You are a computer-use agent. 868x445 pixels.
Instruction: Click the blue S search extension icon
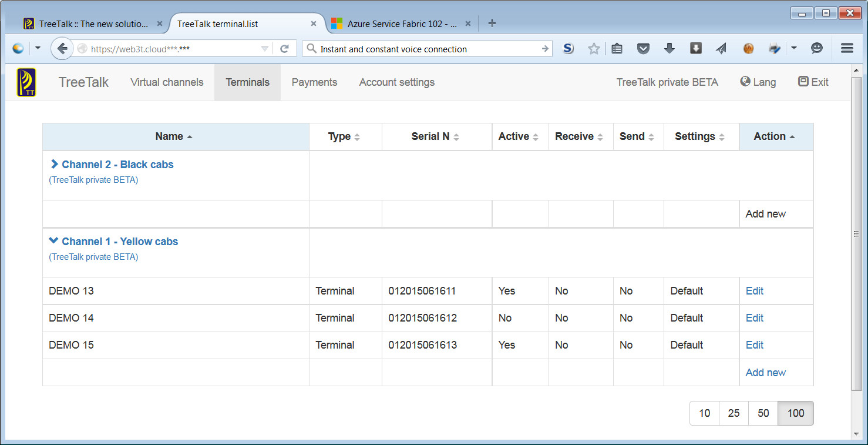pyautogui.click(x=568, y=49)
